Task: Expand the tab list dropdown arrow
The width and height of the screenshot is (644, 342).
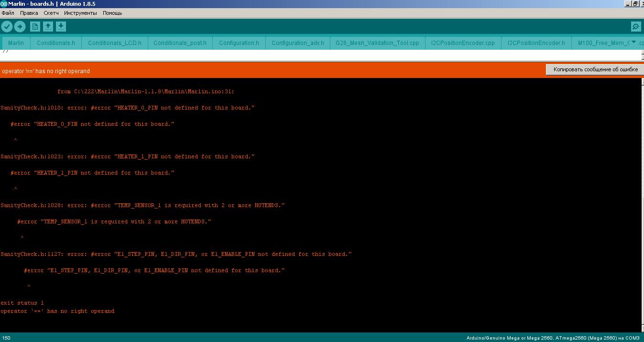Action: 634,43
